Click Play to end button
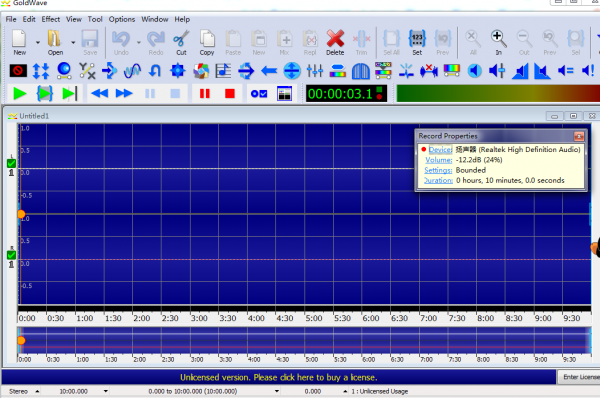 (x=70, y=94)
